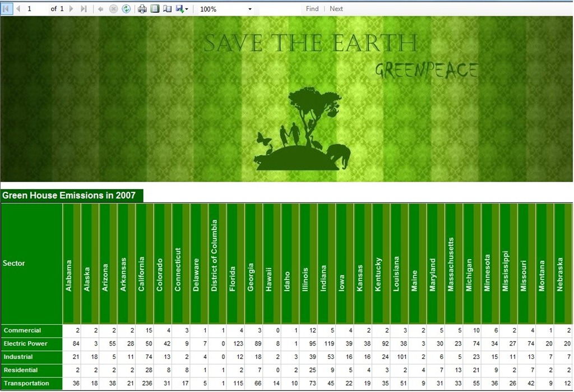Viewport: 574px width, 392px height.
Task: Open the export format dropdown
Action: tap(182, 9)
